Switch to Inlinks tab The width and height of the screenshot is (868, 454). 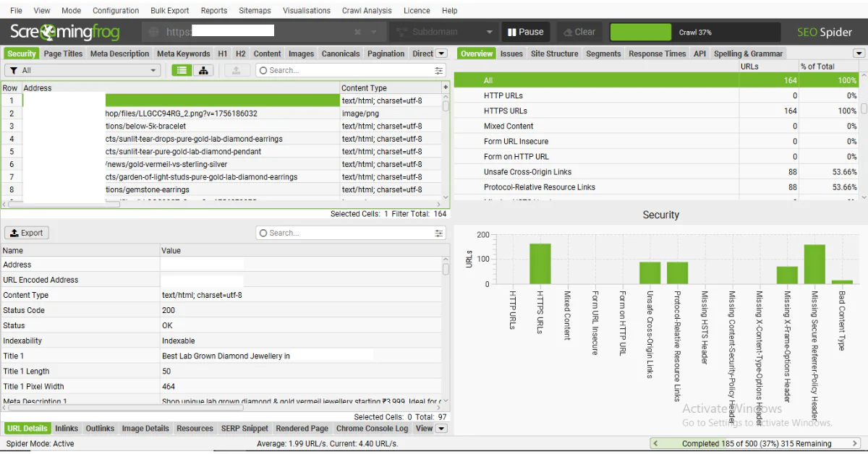pos(67,428)
